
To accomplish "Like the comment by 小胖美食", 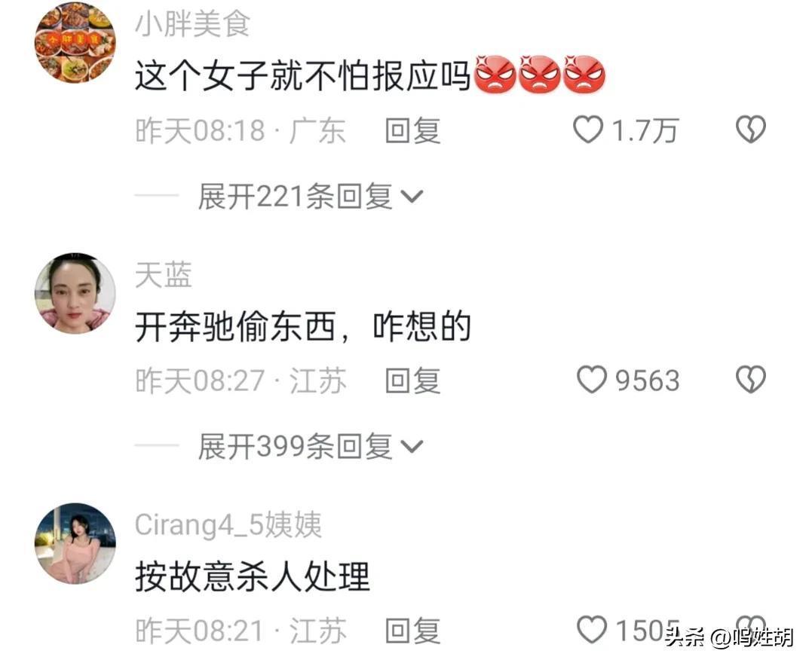I will 588,130.
